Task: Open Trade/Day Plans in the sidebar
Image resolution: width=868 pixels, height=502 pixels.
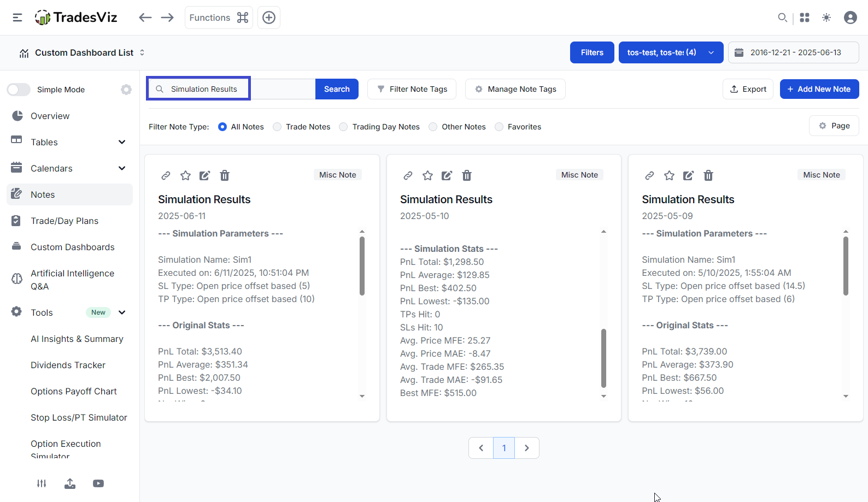Action: (x=64, y=221)
